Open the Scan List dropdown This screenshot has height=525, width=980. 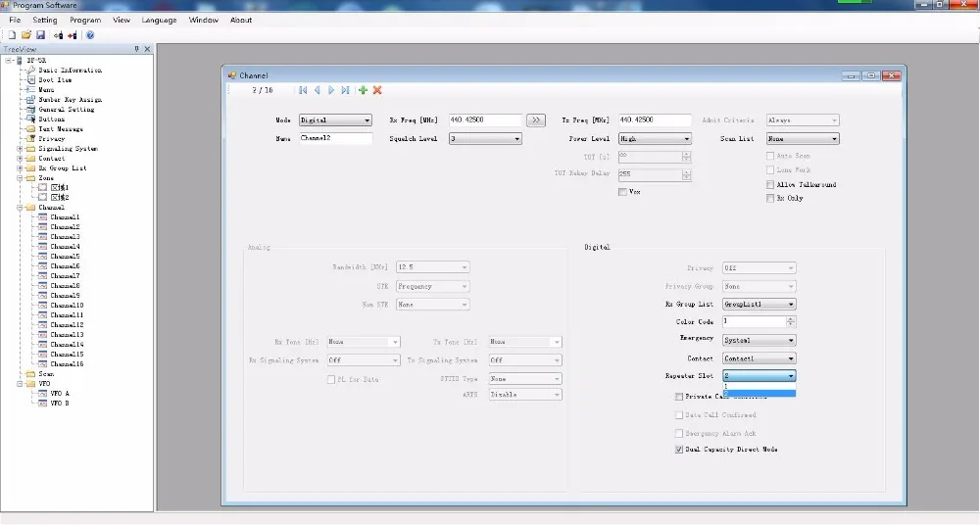803,139
